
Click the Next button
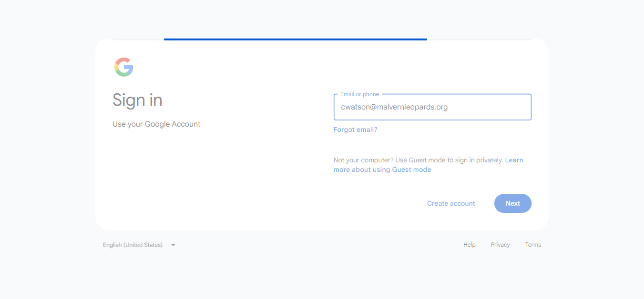coord(513,203)
